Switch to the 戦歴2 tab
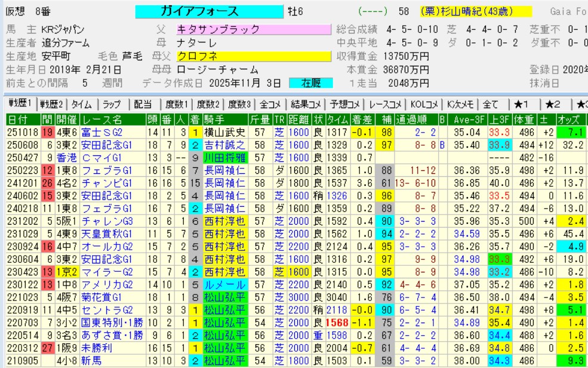 (53, 104)
